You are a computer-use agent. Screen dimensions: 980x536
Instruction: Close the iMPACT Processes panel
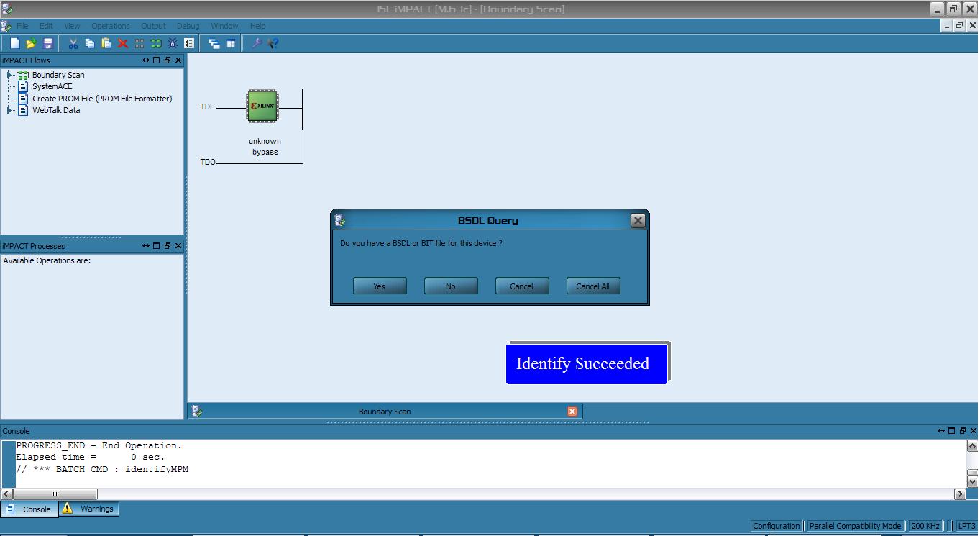click(178, 246)
